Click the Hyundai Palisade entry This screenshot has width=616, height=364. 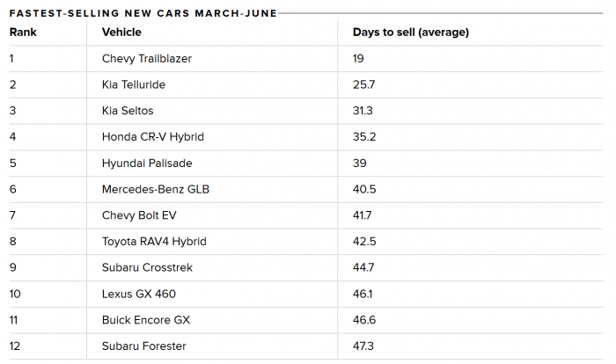coord(147,164)
